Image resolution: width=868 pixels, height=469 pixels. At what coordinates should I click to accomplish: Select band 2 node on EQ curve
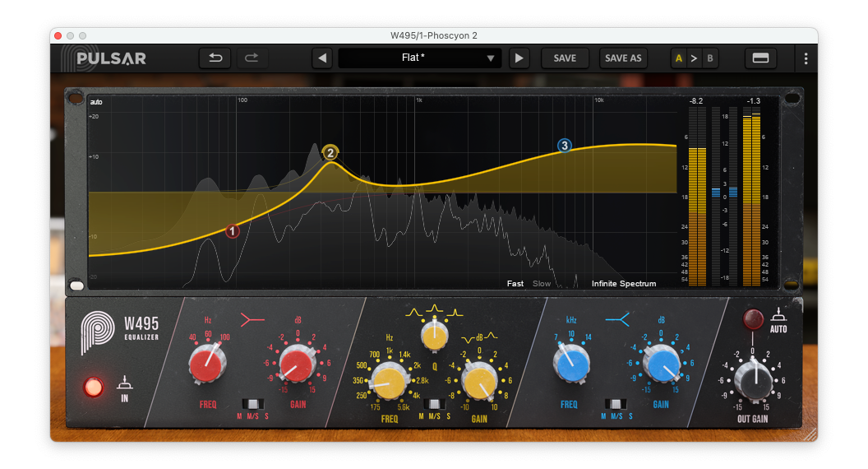pos(330,152)
